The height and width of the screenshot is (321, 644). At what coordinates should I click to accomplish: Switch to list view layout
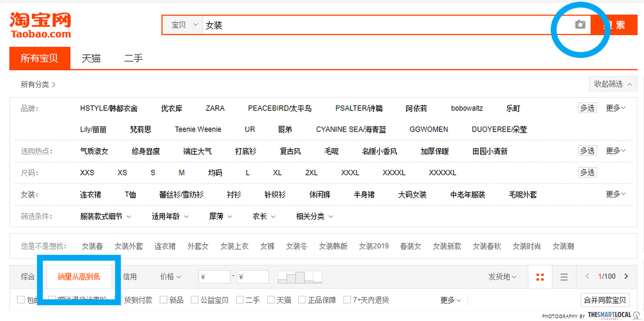564,277
